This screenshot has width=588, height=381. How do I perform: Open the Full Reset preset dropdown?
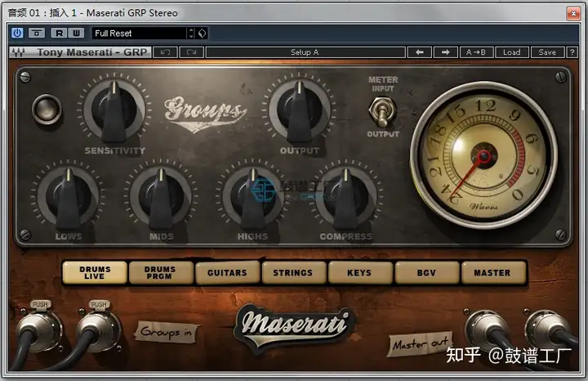click(x=139, y=34)
